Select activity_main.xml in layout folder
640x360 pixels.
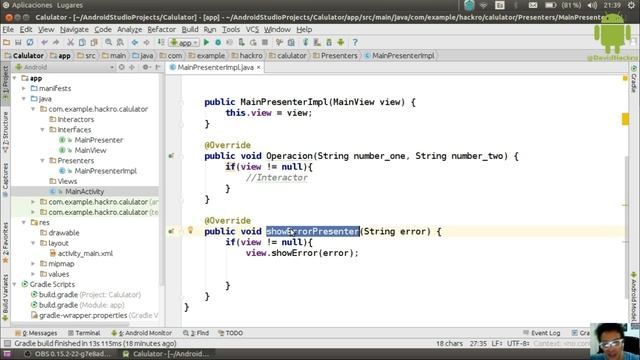85,253
